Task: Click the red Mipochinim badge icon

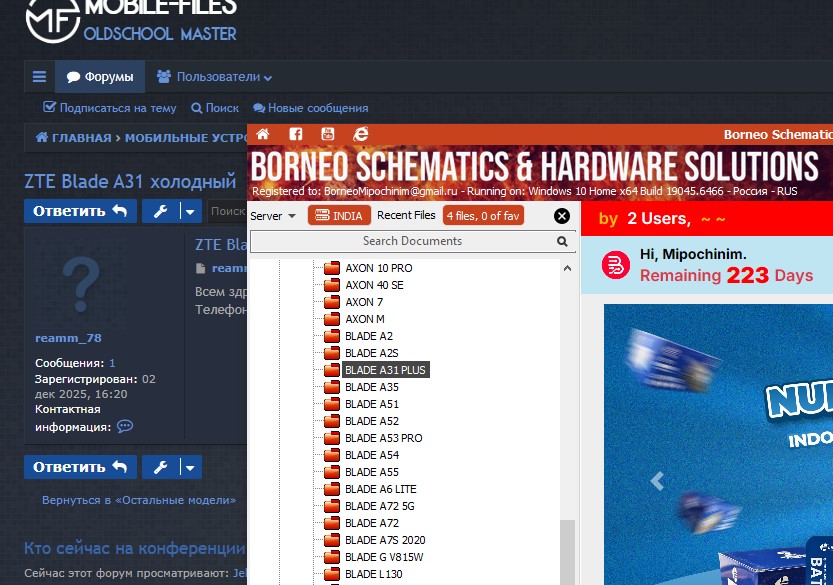Action: click(614, 266)
